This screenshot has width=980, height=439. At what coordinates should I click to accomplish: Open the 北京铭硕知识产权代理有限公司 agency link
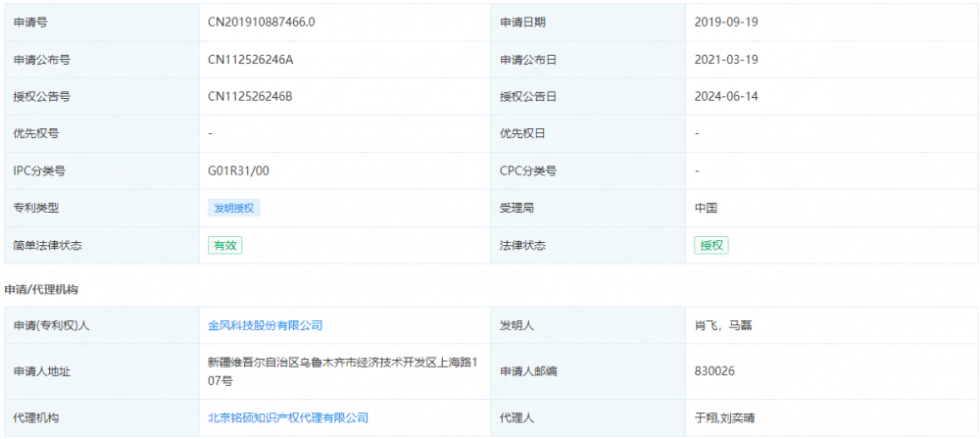[288, 417]
